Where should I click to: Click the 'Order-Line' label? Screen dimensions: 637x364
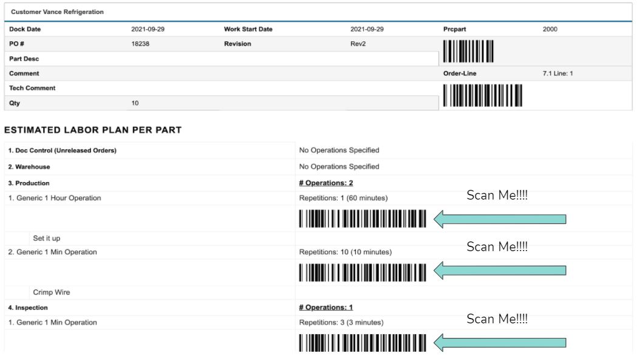[x=460, y=73]
